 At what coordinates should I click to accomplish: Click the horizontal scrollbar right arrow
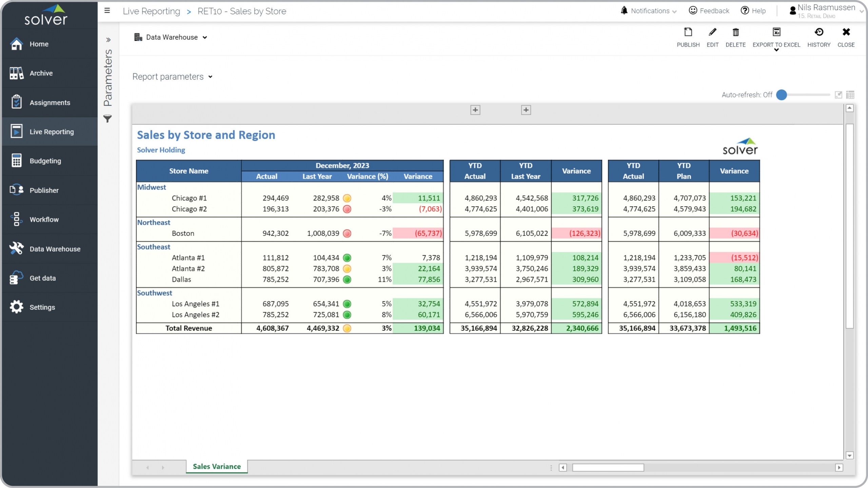[x=839, y=467]
